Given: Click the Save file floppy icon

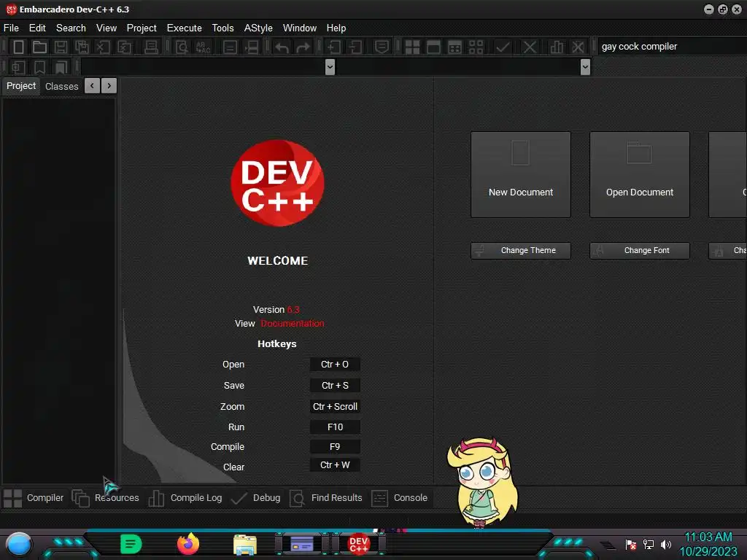Looking at the screenshot, I should pyautogui.click(x=61, y=47).
